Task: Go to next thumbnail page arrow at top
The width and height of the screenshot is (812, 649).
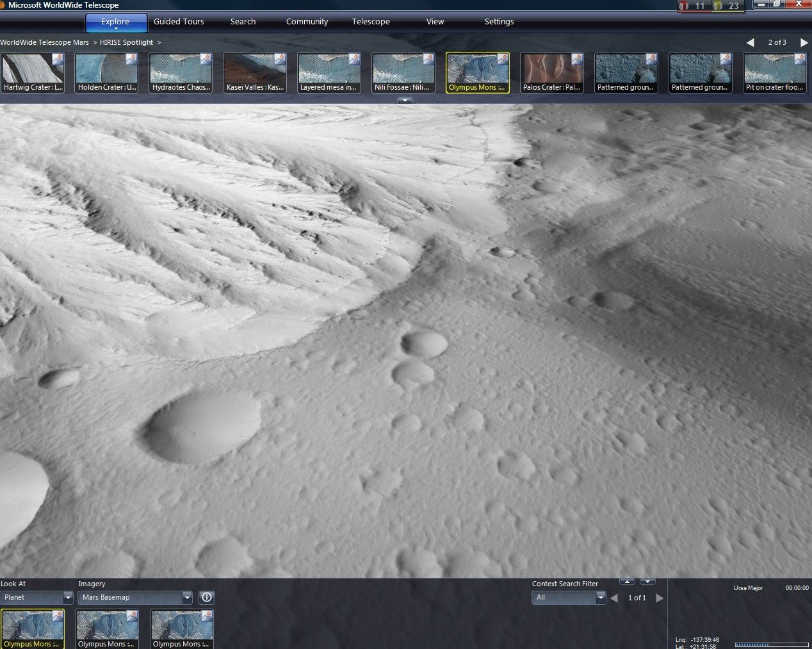Action: (804, 42)
